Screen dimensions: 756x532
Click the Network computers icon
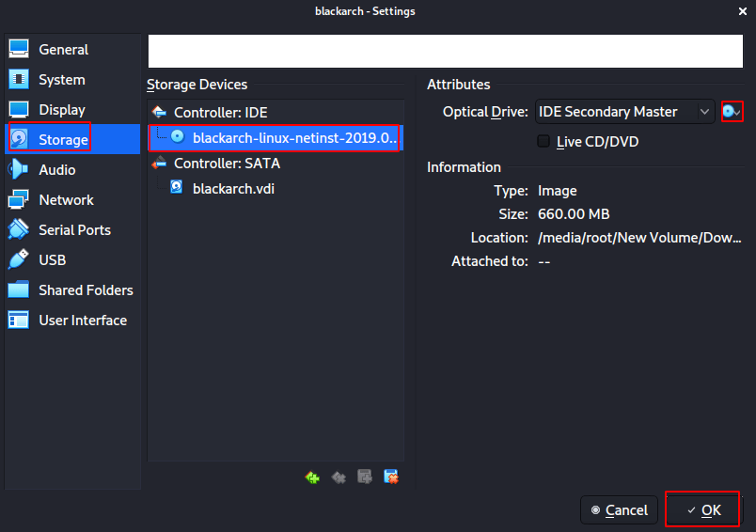(x=18, y=199)
